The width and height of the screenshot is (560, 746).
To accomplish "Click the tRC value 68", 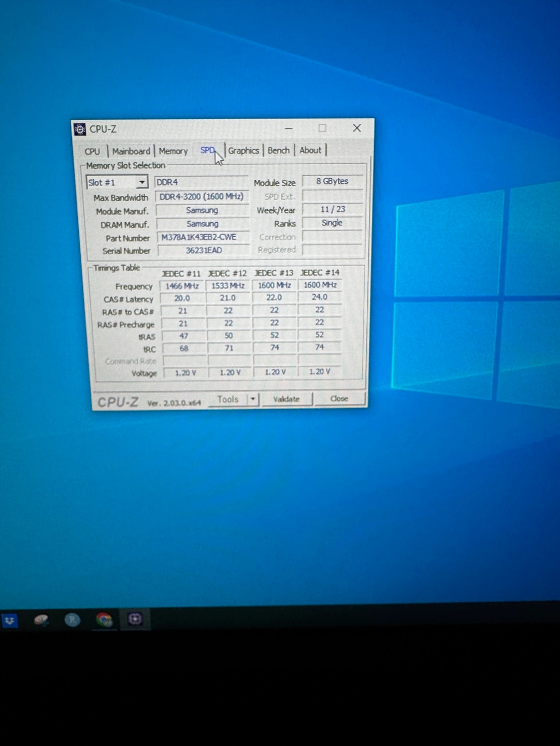I will pos(183,349).
